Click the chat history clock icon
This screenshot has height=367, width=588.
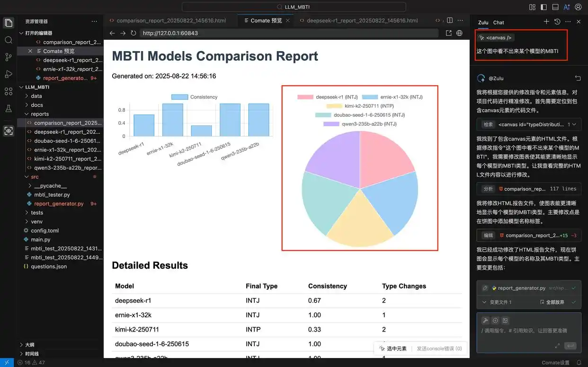[x=557, y=22]
